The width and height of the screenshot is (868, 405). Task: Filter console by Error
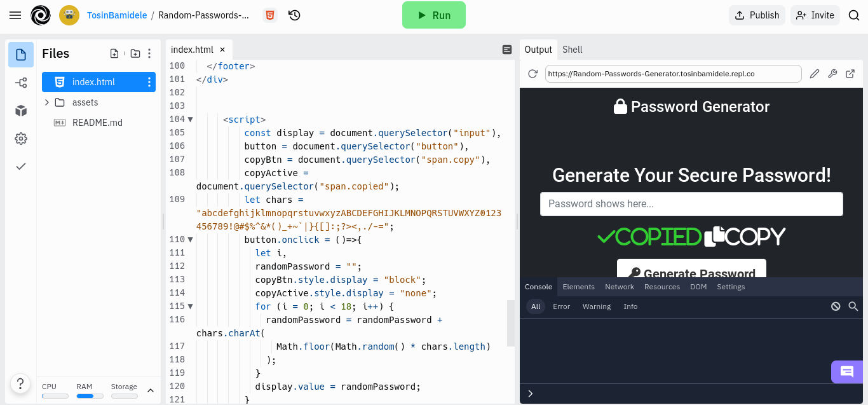[x=561, y=306]
